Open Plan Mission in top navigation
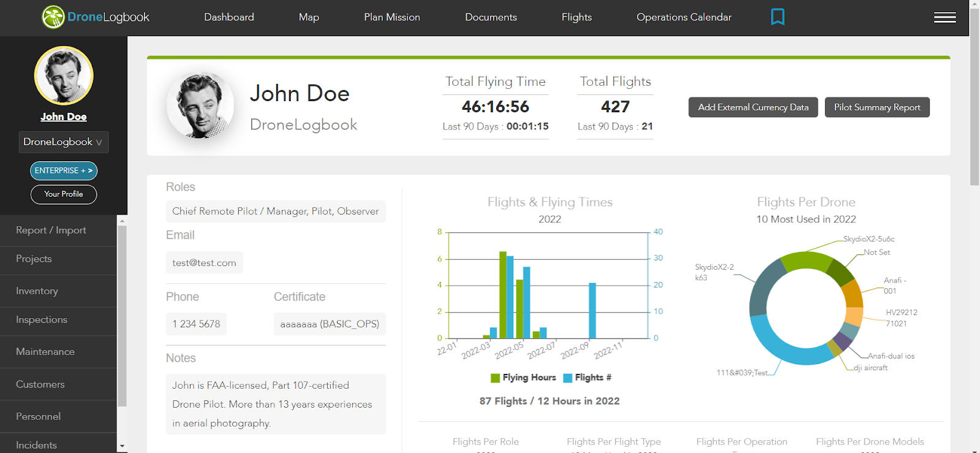 pyautogui.click(x=392, y=17)
